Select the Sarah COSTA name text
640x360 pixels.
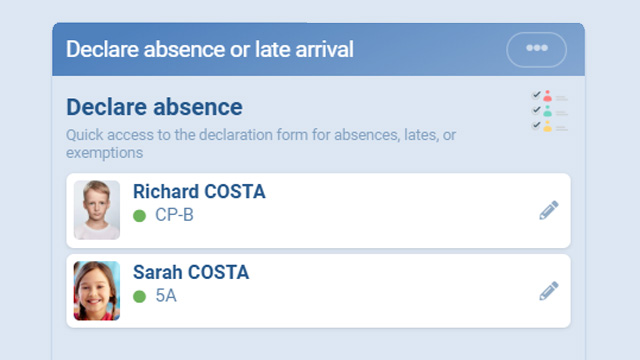(191, 272)
